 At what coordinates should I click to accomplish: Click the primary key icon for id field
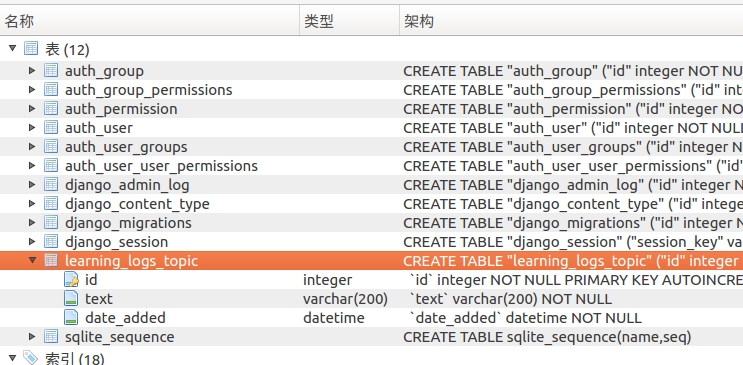click(71, 280)
